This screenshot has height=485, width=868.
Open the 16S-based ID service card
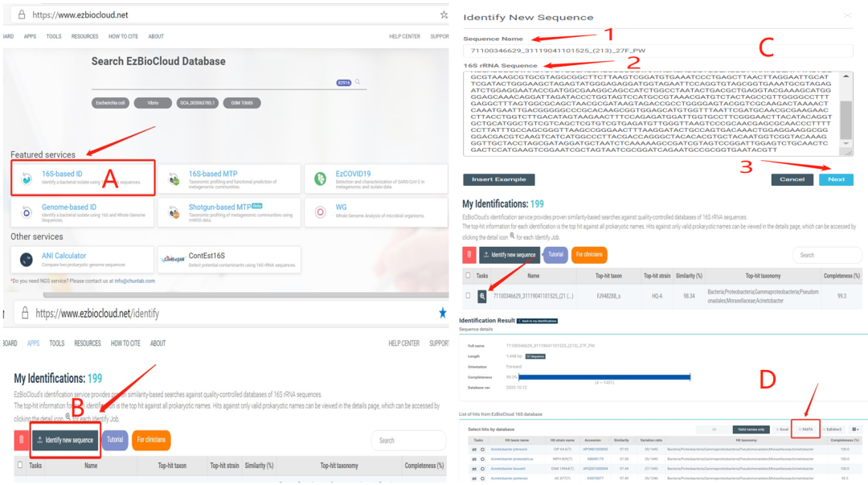click(83, 178)
